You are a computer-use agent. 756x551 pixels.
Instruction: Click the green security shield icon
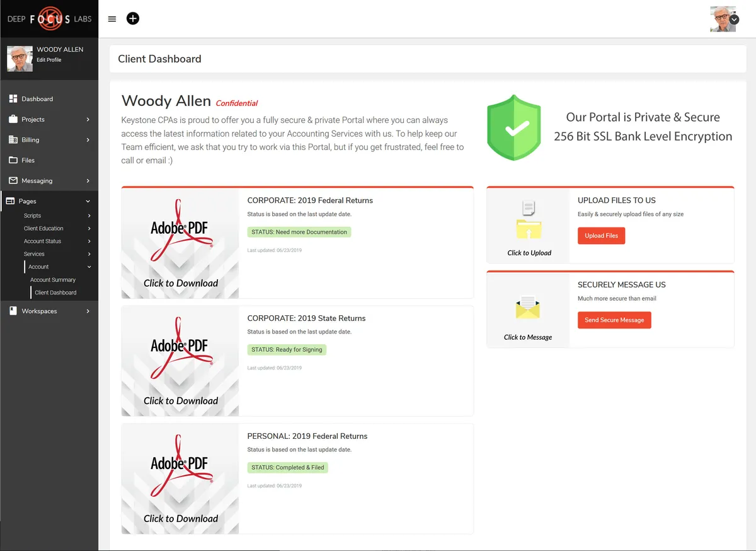tap(514, 128)
